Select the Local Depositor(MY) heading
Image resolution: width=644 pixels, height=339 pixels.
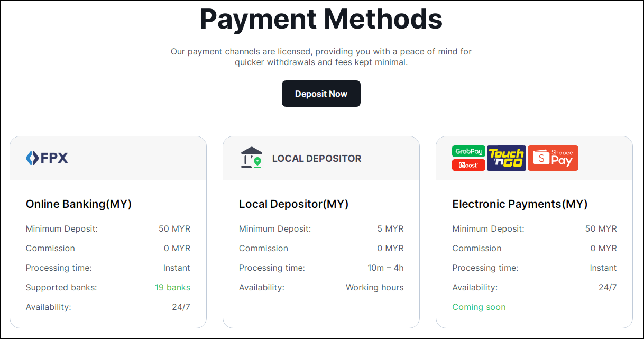pyautogui.click(x=294, y=204)
